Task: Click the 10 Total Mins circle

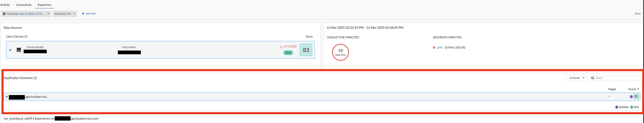Action: point(340,52)
